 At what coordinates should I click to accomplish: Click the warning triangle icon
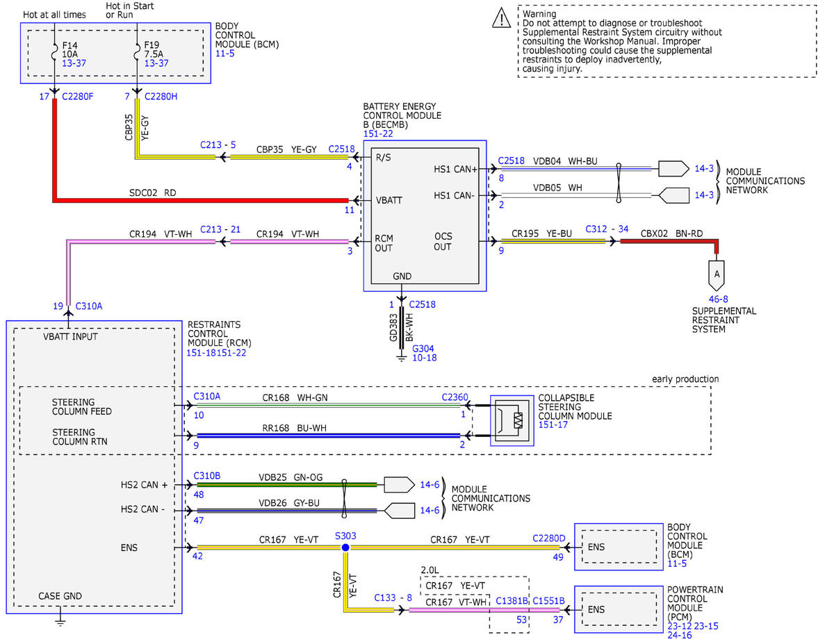click(501, 19)
